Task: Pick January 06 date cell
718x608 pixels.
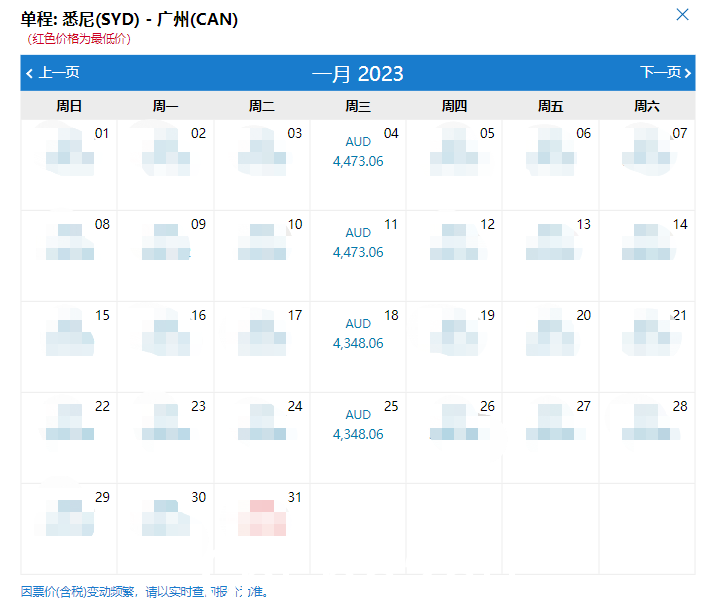Action: 550,165
